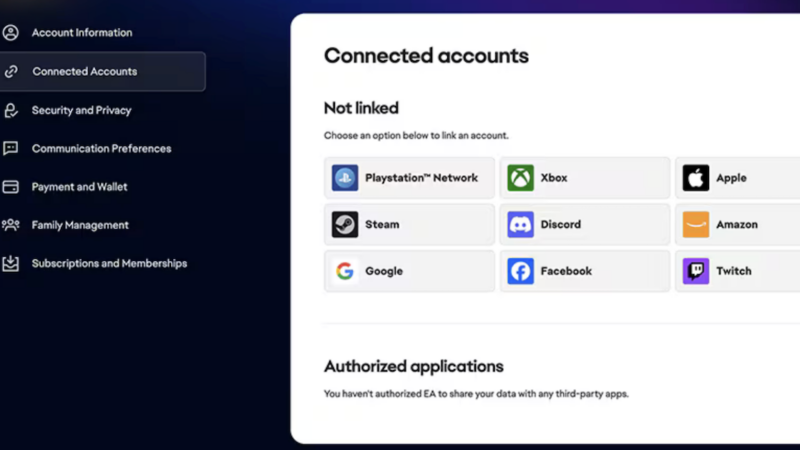View Subscriptions and Memberships
This screenshot has height=450, width=800.
pos(109,263)
